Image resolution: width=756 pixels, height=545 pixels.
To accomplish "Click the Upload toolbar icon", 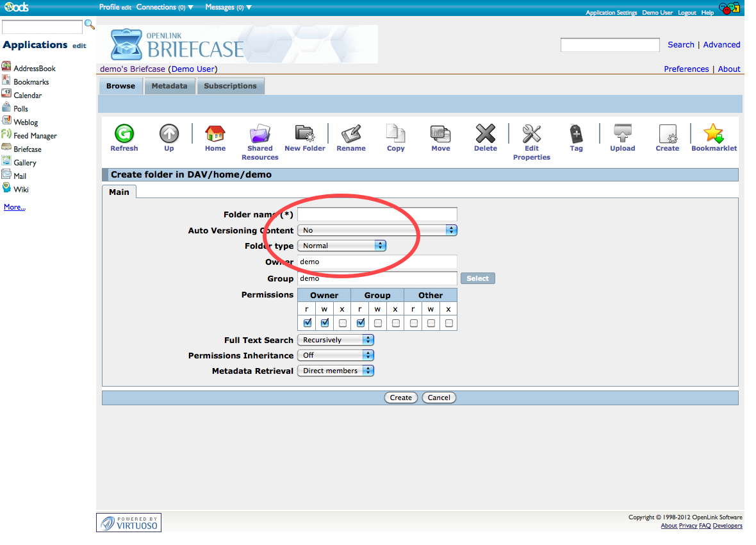I will (622, 134).
